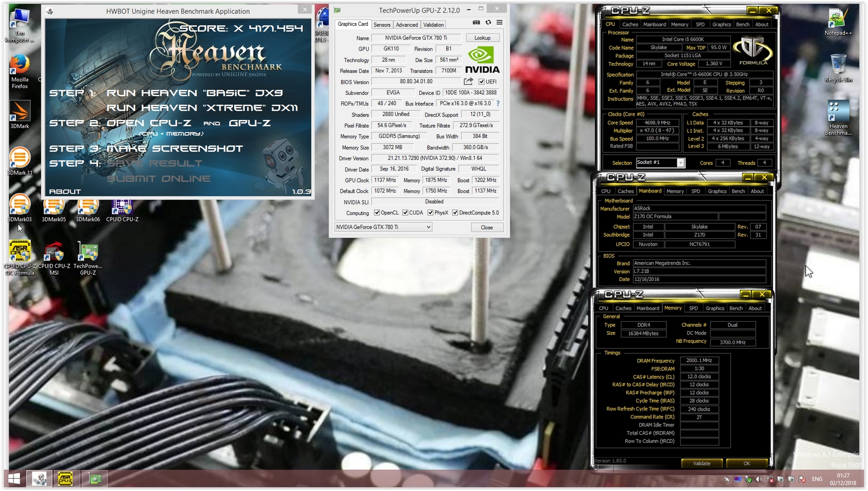Open the GPU-Z hamburger menu

500,22
